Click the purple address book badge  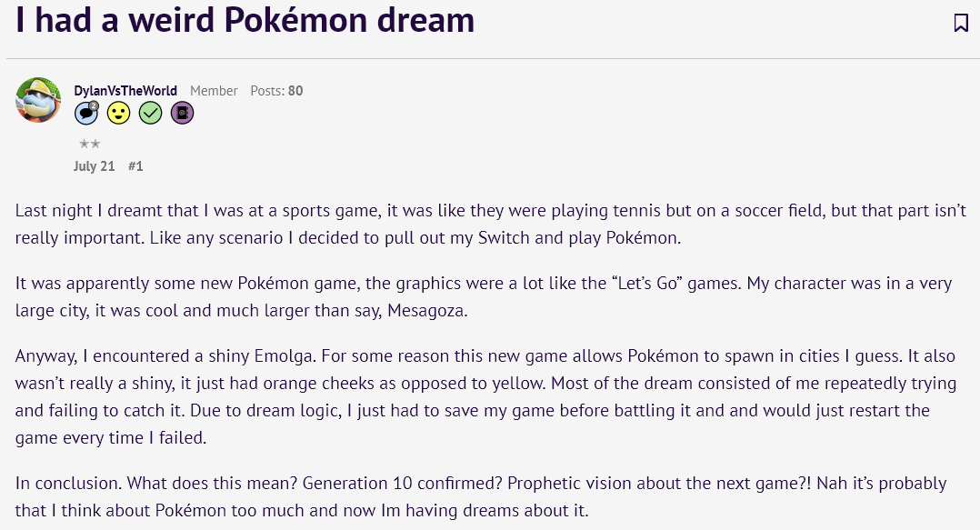point(183,113)
